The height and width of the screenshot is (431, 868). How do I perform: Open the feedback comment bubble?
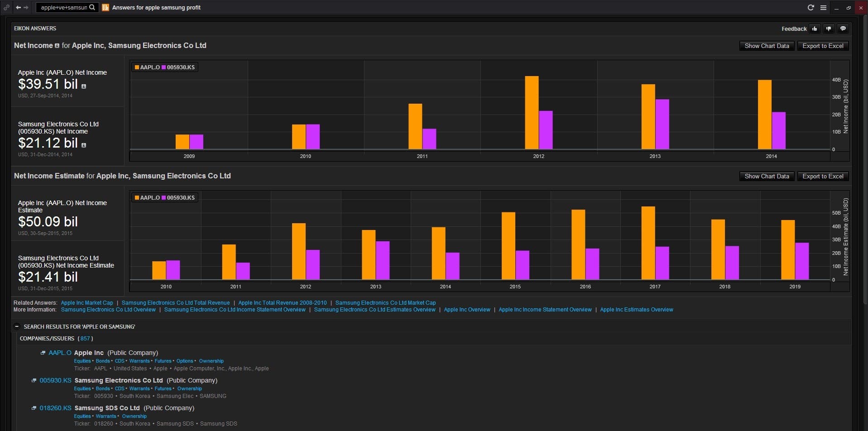[x=843, y=29]
